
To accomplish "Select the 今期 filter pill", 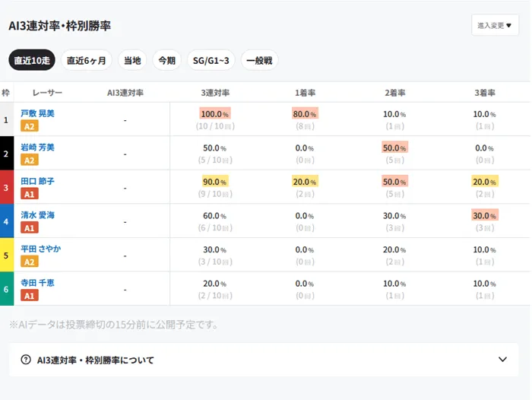I will coord(166,60).
